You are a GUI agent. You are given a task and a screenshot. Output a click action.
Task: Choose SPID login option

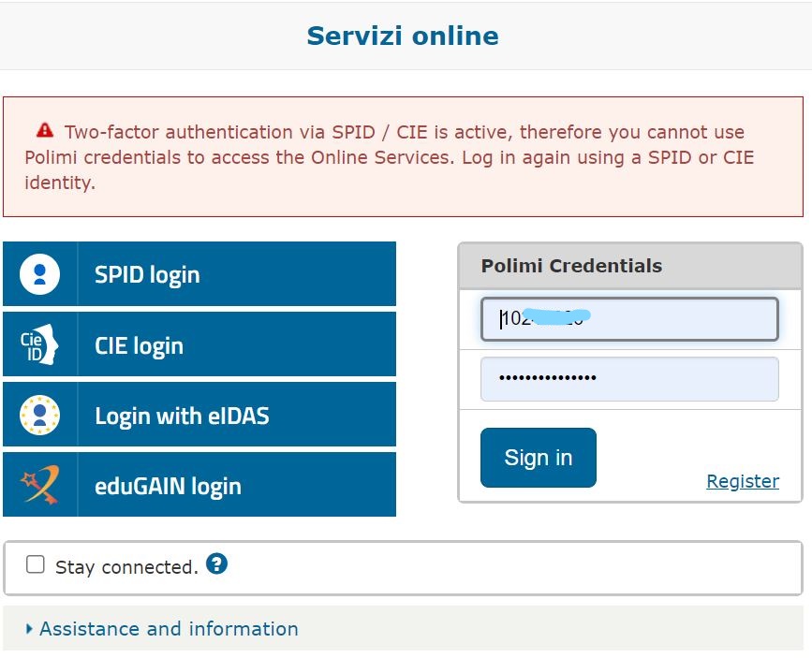coord(199,274)
